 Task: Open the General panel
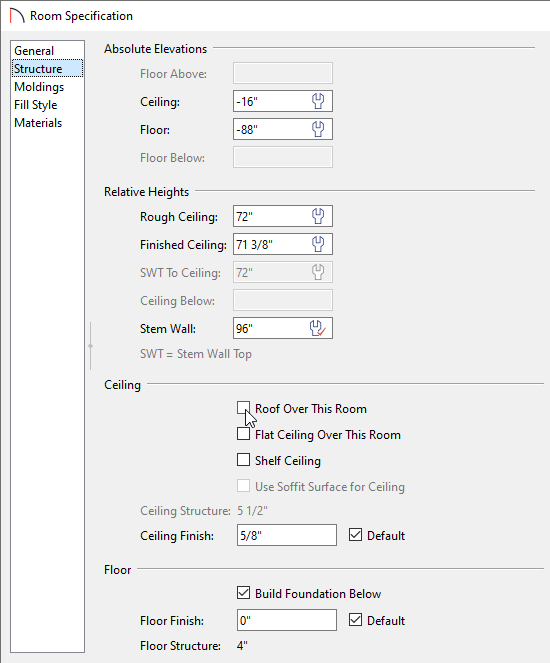[34, 51]
